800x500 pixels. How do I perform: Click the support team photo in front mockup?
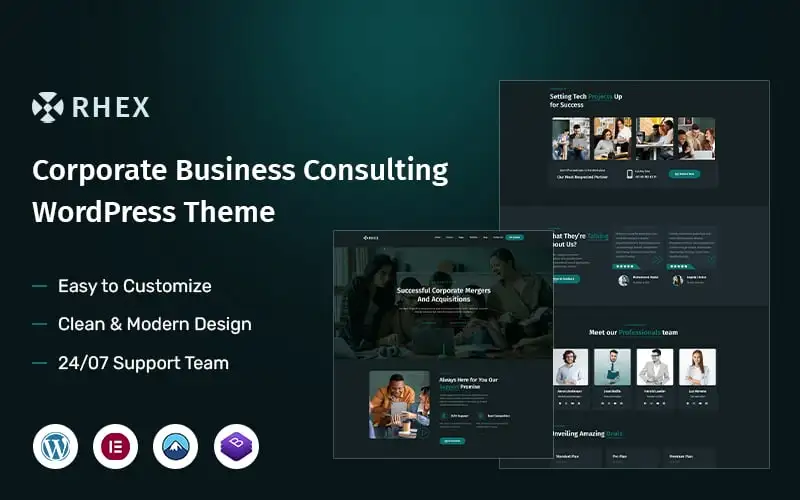coord(399,405)
